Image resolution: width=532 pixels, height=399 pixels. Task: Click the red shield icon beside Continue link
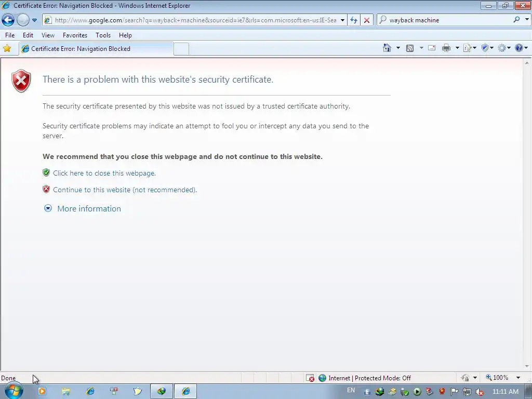[46, 189]
